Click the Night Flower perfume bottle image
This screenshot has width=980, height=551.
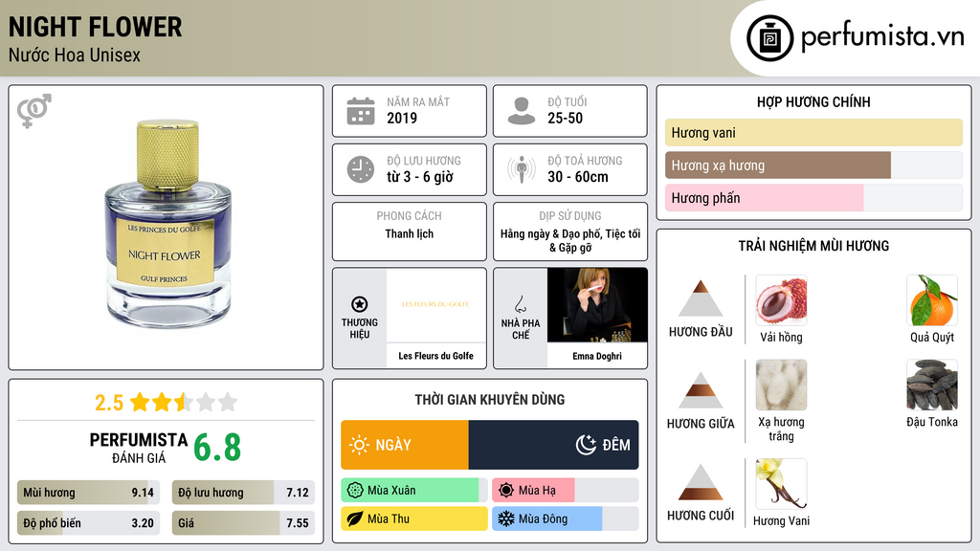(167, 224)
